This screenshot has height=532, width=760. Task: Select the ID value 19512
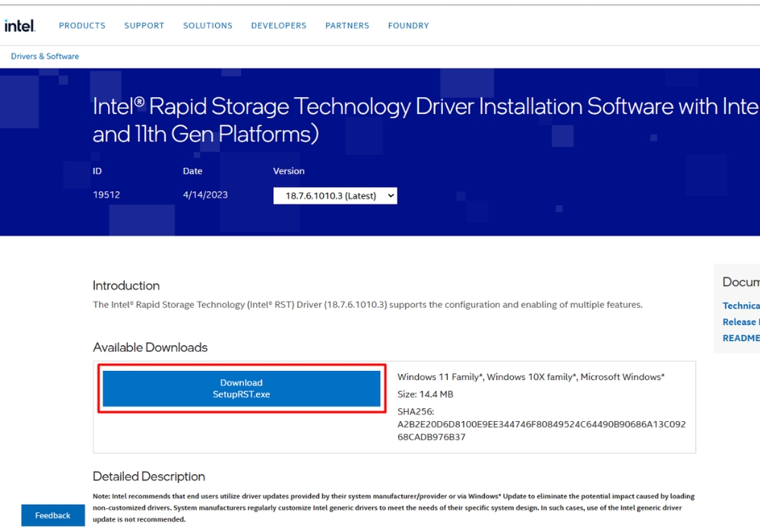[106, 195]
